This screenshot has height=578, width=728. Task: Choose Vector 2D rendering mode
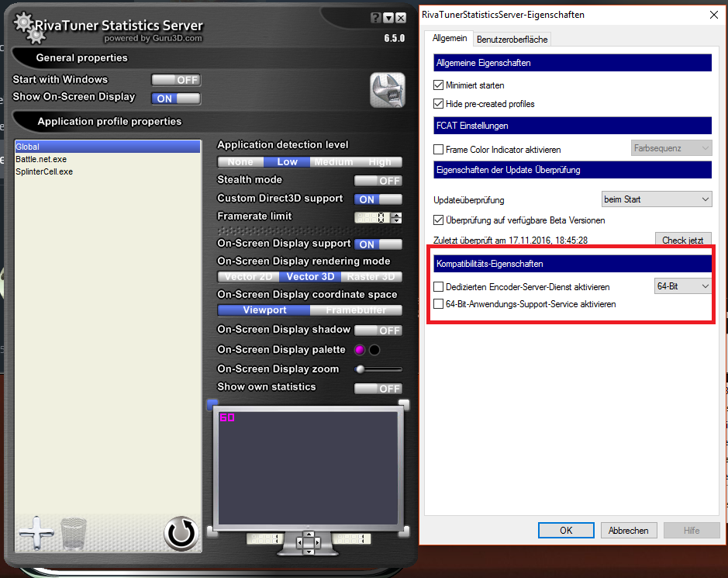[248, 277]
